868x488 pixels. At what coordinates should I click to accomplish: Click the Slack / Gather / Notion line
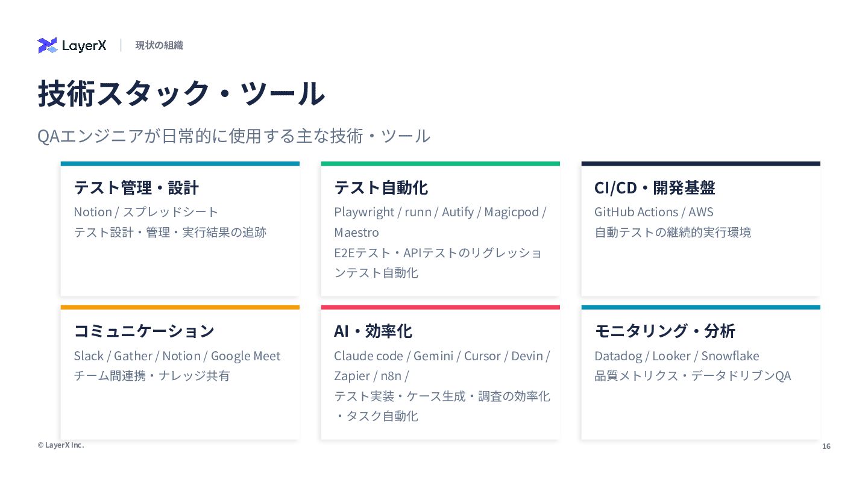coord(177,355)
